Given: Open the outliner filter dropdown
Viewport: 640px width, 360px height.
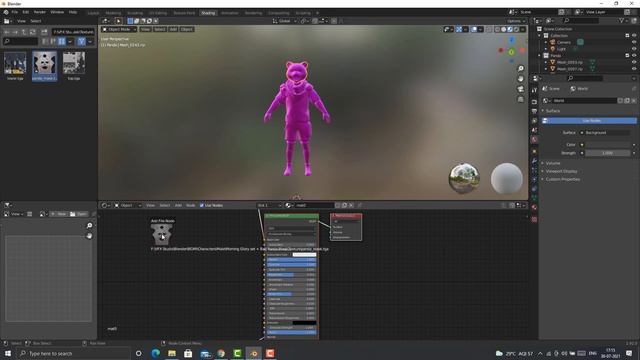Looking at the screenshot, I should (623, 21).
